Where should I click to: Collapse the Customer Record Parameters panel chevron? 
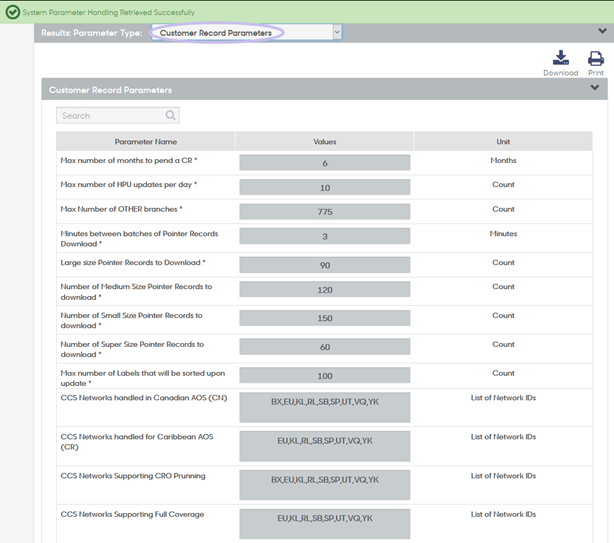(594, 88)
